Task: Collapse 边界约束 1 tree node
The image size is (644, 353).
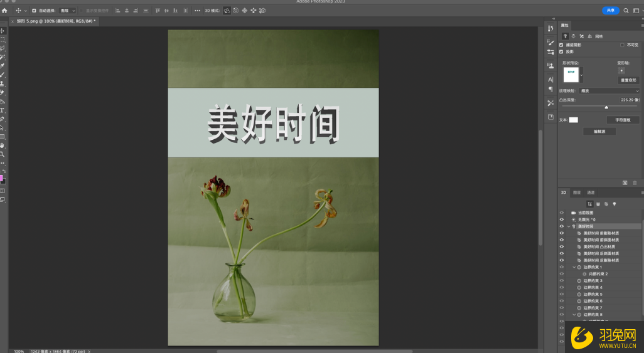Action: coord(574,267)
